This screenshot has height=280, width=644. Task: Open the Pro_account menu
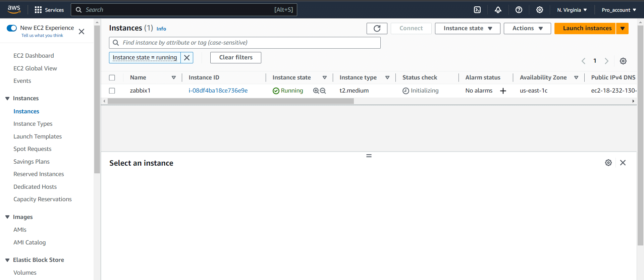coord(619,10)
